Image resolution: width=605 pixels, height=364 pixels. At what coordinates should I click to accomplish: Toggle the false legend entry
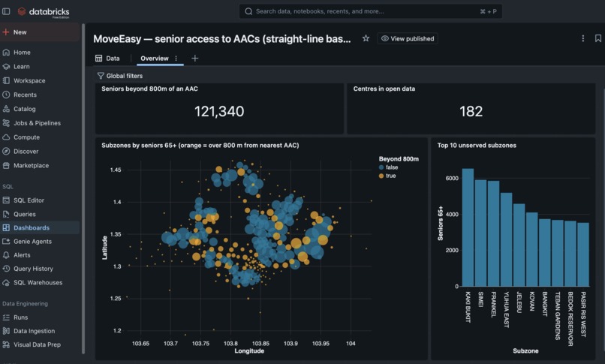click(x=389, y=167)
